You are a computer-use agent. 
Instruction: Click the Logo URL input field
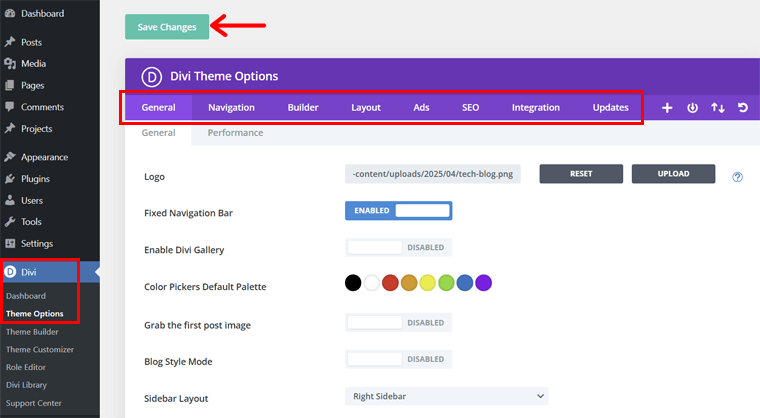coord(433,174)
